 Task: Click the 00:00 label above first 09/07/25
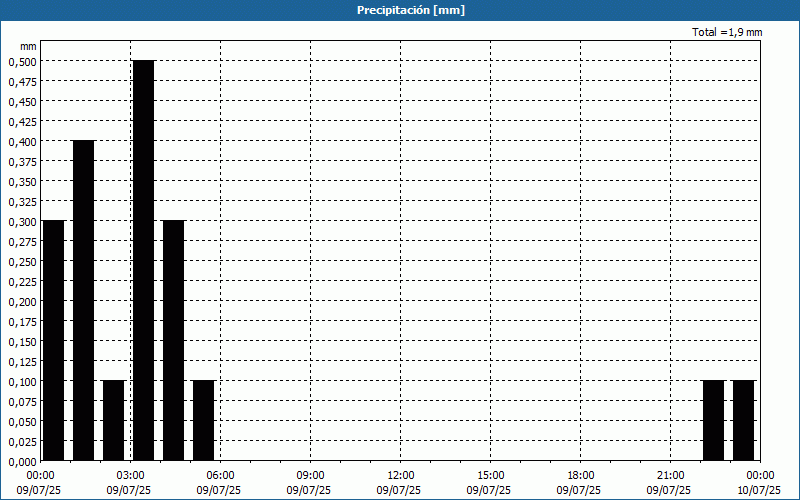[40, 476]
